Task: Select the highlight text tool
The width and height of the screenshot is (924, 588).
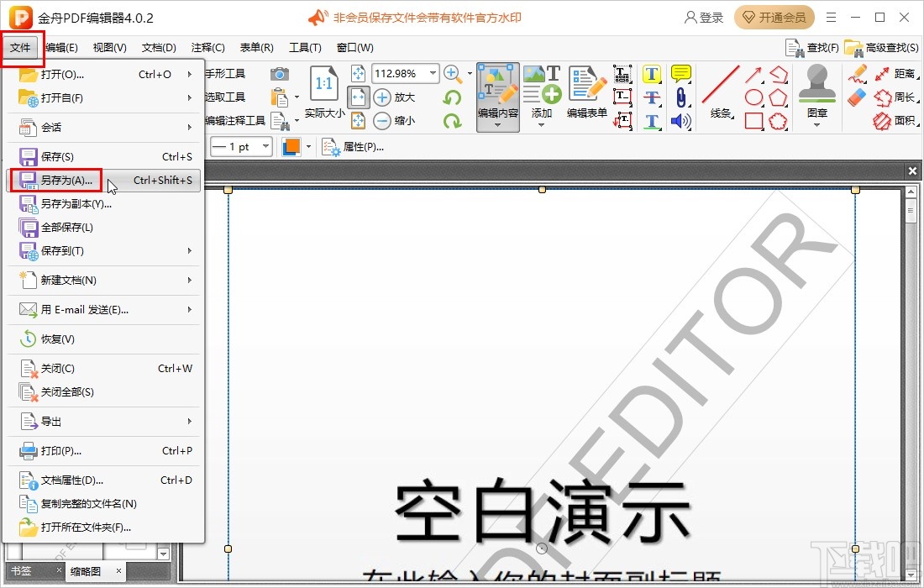Action: (651, 74)
